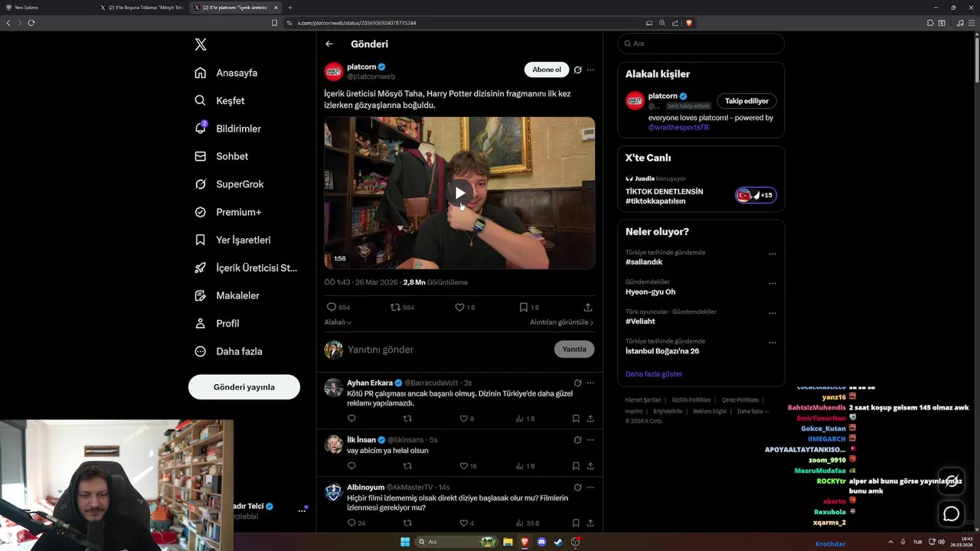The image size is (980, 551).
Task: Click reply icon with 654 replies
Action: click(x=332, y=307)
